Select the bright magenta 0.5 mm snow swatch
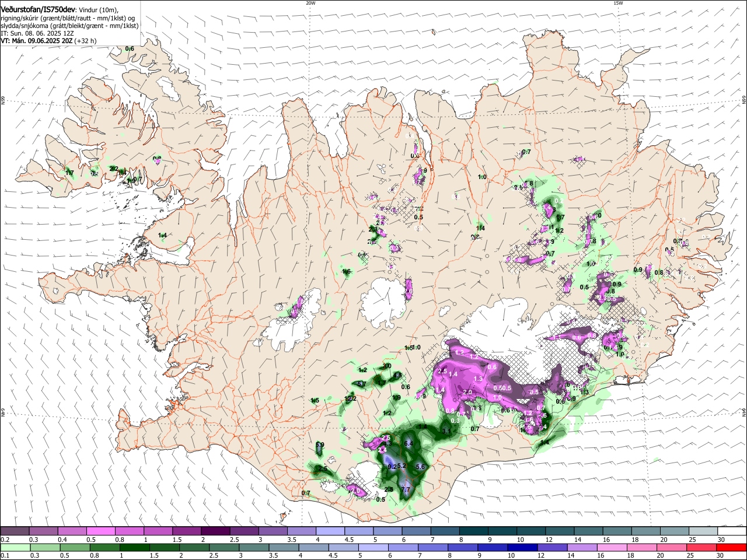This screenshot has width=747, height=560. [x=100, y=531]
